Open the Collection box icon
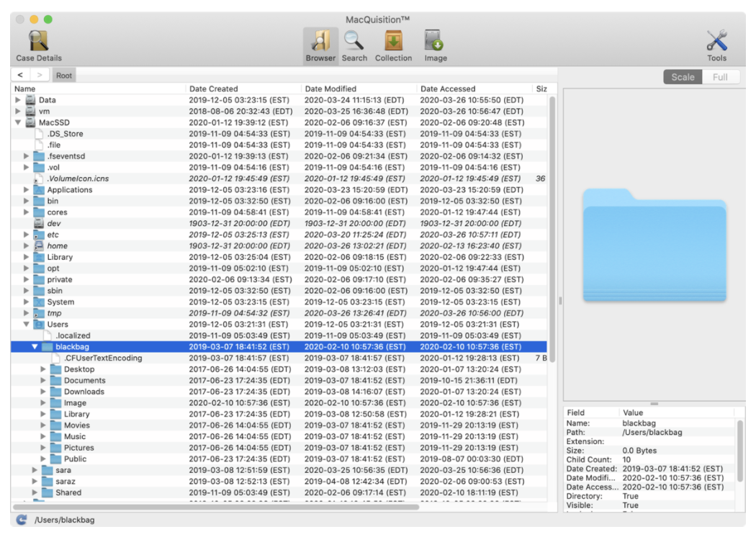 click(393, 40)
